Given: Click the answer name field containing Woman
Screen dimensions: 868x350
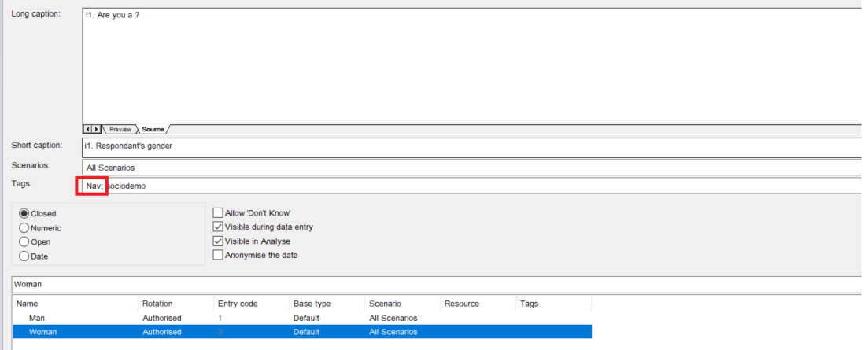Looking at the screenshot, I should 433,284.
